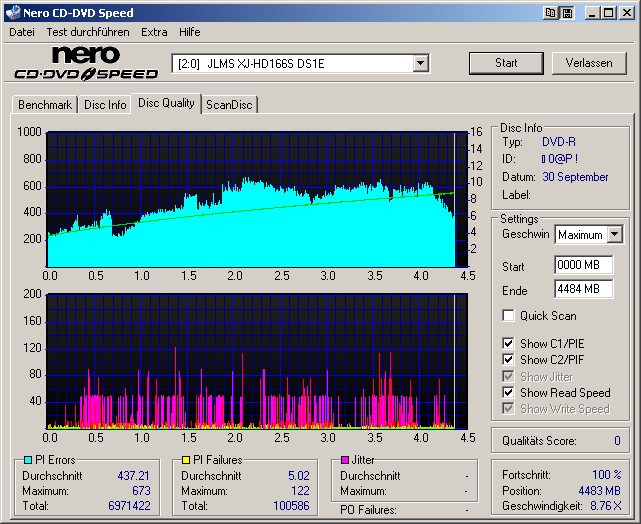
Task: Expand the Geschwindigkeit Maximum speed dropdown
Action: pyautogui.click(x=615, y=235)
